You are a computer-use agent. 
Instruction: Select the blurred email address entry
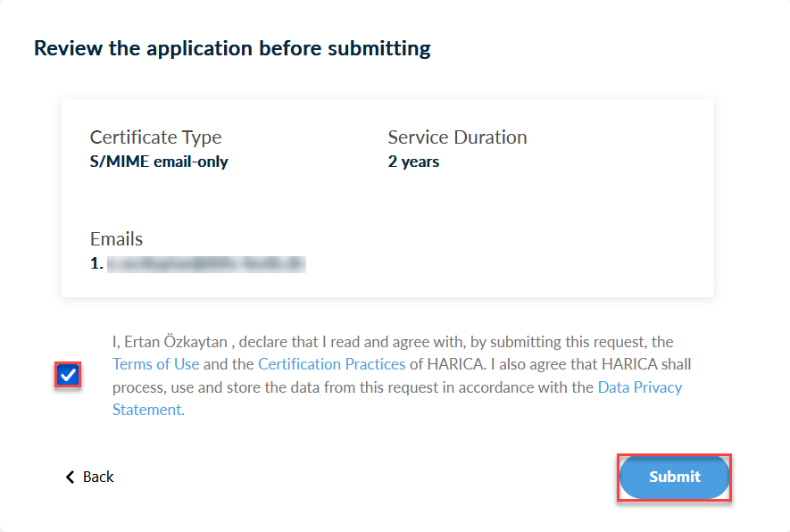[x=206, y=264]
